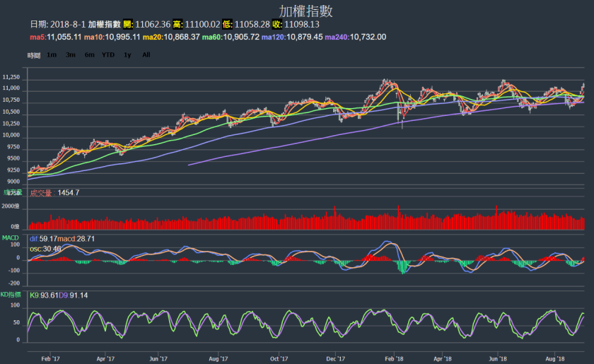Switch chart range to 3m
Screen dimensions: 594x364
tap(71, 54)
